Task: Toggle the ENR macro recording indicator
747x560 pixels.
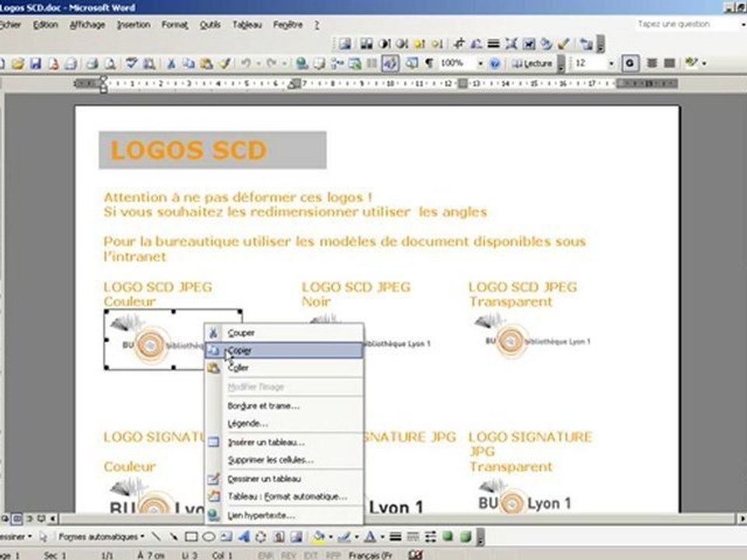Action: point(267,555)
